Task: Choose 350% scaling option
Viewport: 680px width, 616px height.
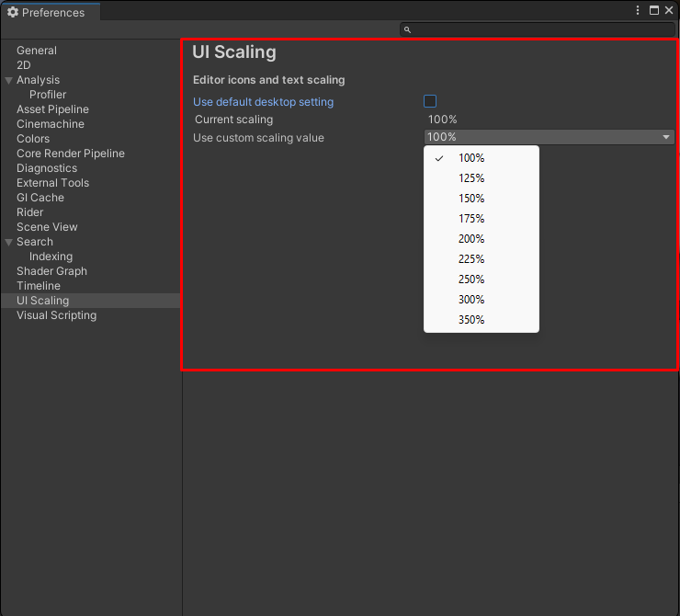Action: tap(482, 320)
